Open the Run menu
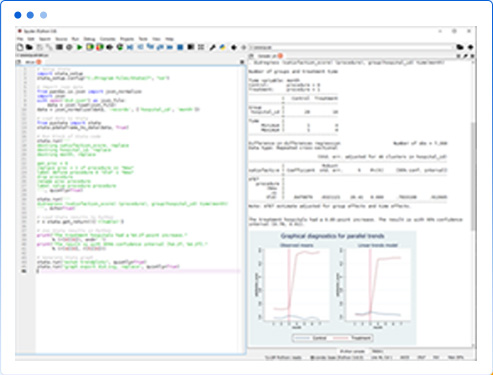Image resolution: width=493 pixels, height=375 pixels. 75,39
